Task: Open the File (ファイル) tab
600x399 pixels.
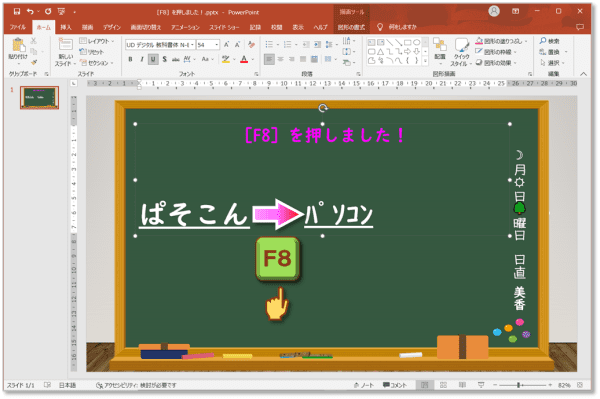Action: (18, 27)
